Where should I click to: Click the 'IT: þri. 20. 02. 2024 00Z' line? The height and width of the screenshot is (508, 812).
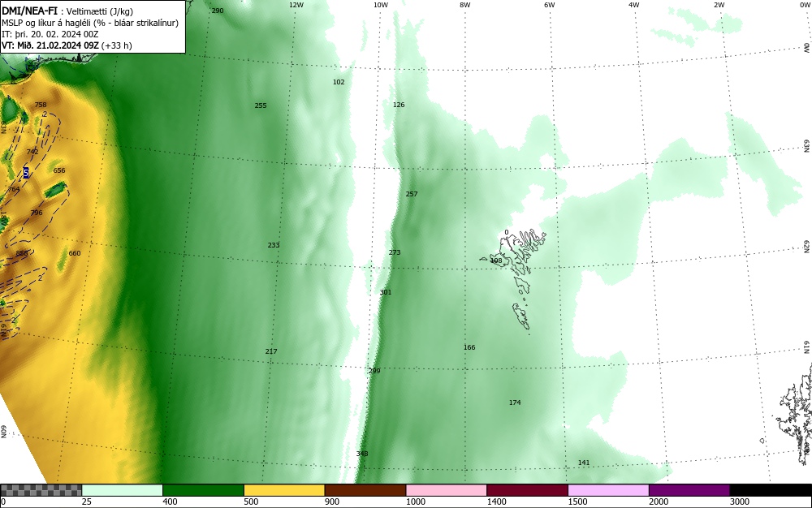[x=50, y=34]
